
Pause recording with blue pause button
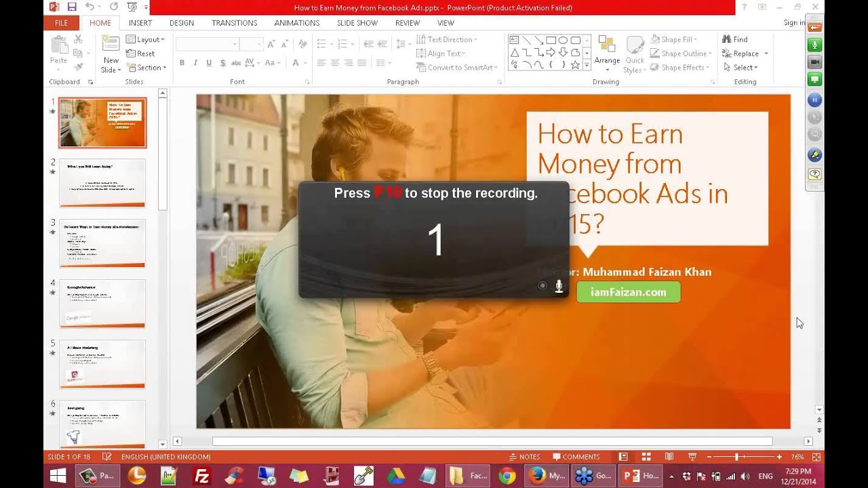pos(814,100)
